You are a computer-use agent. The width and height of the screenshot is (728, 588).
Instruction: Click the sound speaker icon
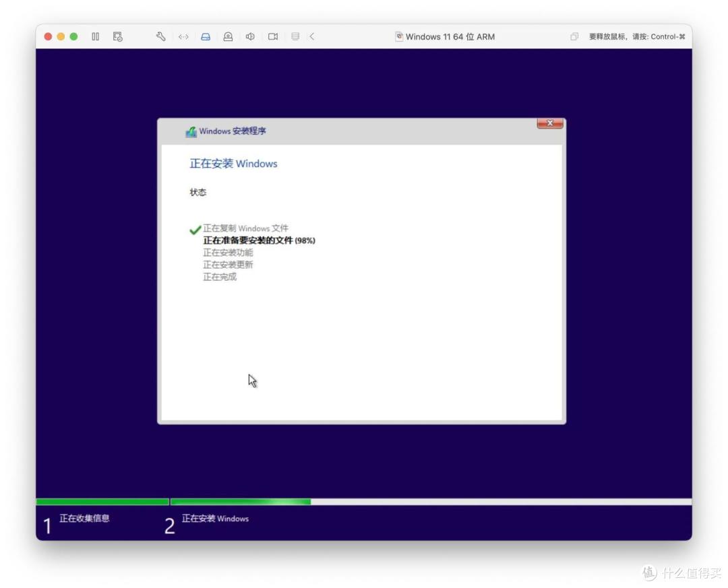250,36
